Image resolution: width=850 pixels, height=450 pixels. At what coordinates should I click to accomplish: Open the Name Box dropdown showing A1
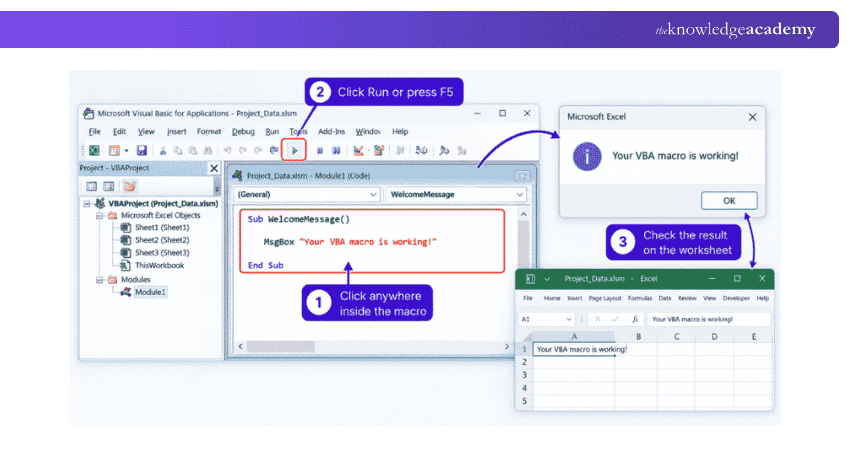click(x=569, y=319)
